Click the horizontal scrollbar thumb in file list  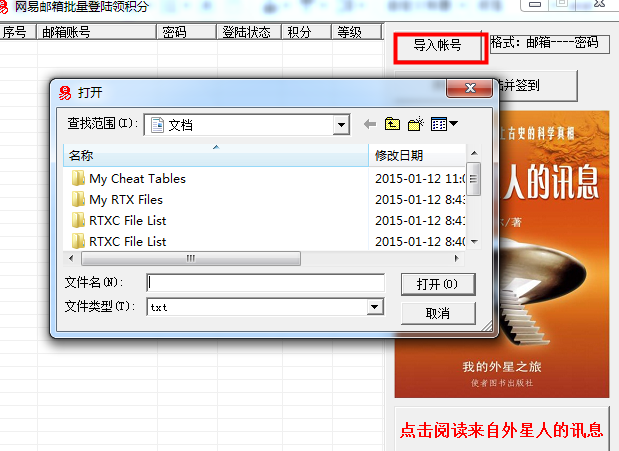tap(191, 259)
